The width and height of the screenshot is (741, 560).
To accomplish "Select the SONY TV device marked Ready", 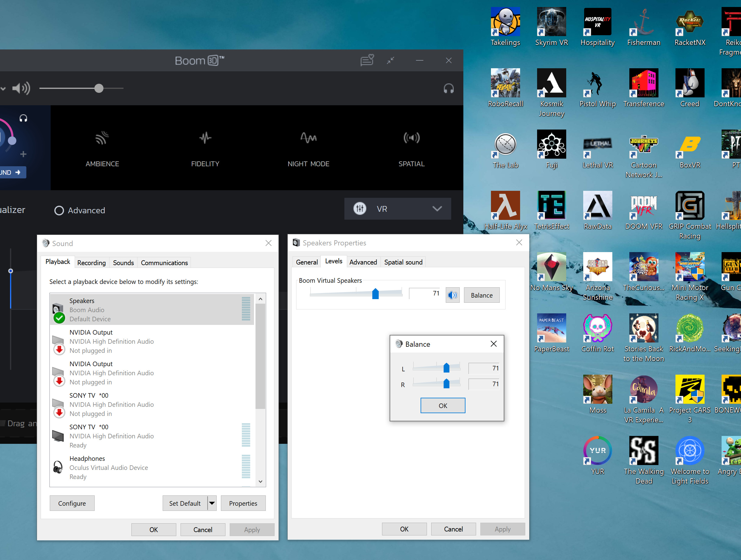I will (152, 436).
